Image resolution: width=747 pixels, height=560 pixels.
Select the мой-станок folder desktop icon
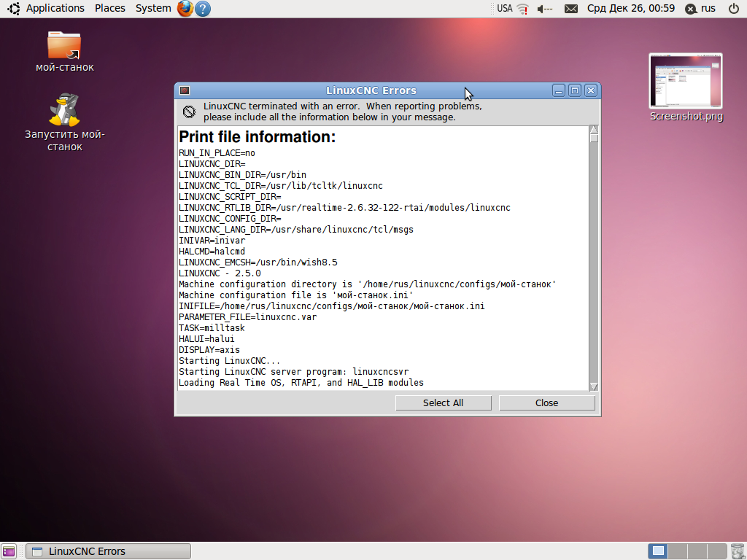point(65,52)
